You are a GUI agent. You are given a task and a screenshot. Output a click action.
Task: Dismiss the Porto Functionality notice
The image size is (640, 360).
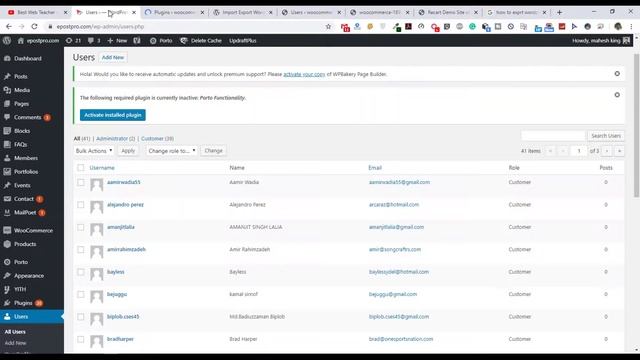tap(617, 95)
